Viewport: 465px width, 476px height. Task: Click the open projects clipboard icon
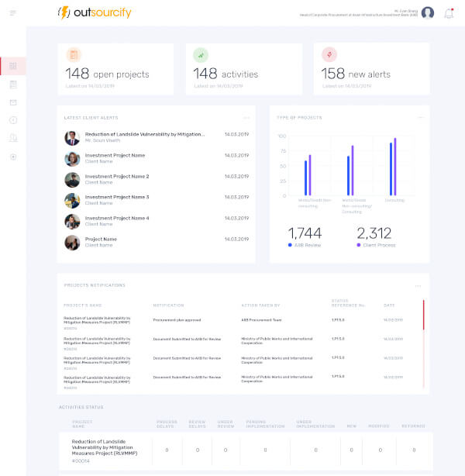pyautogui.click(x=74, y=54)
